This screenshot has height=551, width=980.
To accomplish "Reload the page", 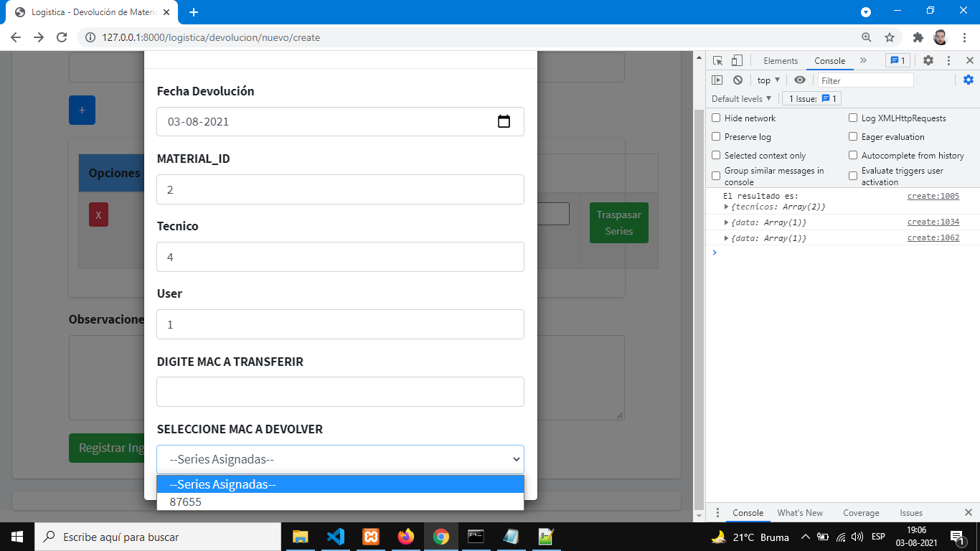I will click(62, 37).
